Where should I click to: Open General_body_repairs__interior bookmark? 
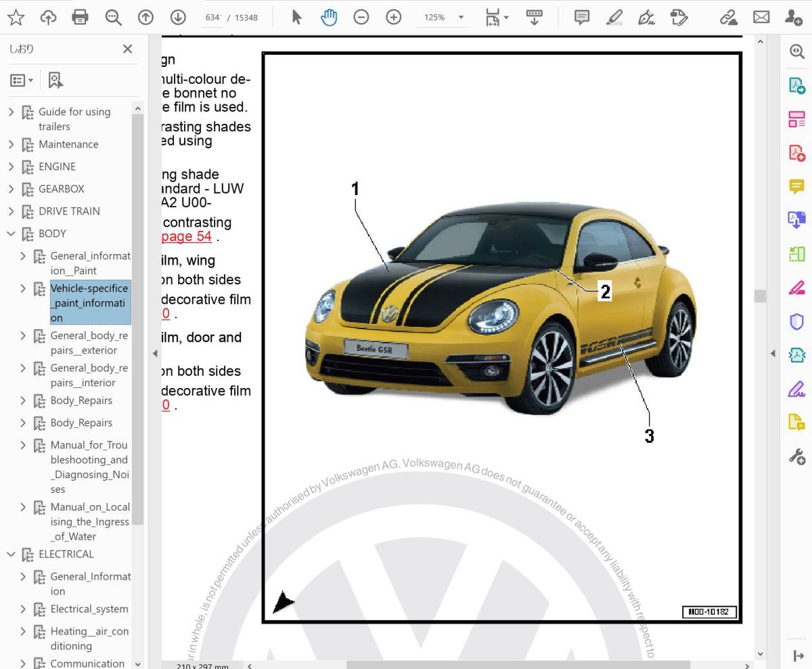(x=89, y=376)
